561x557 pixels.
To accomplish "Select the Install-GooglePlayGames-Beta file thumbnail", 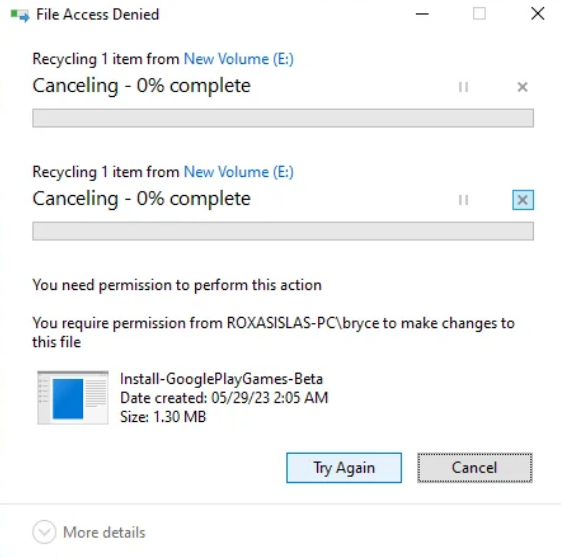I will click(73, 397).
